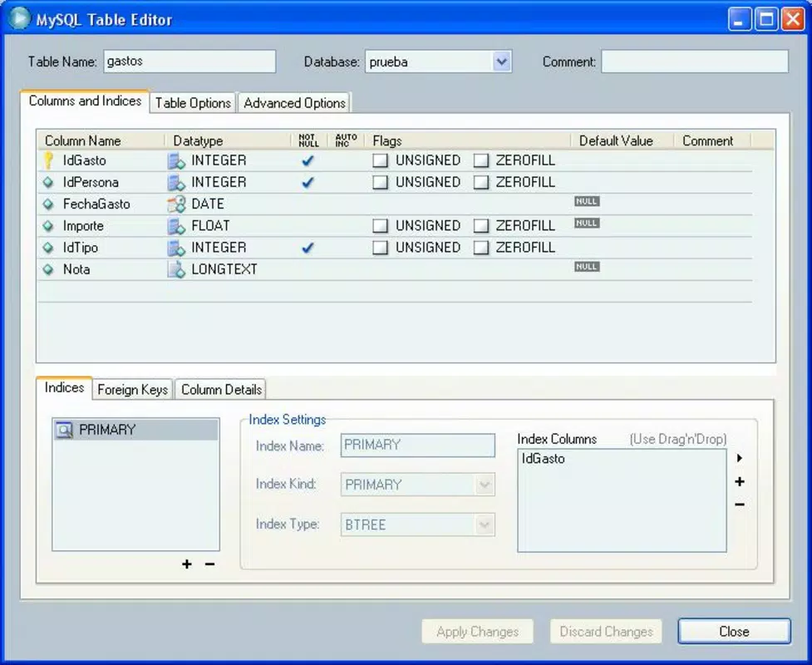Click the NULL badge in FechaGasto row

click(x=587, y=201)
